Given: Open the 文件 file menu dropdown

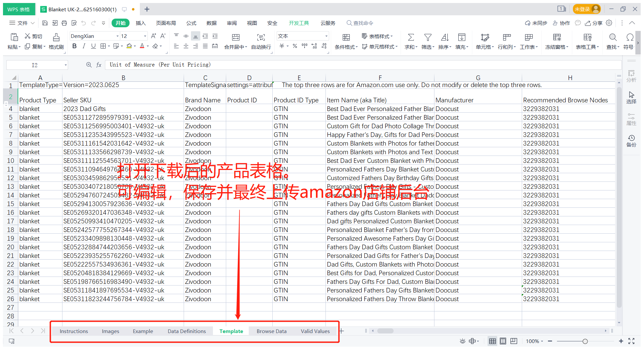Looking at the screenshot, I should (22, 23).
